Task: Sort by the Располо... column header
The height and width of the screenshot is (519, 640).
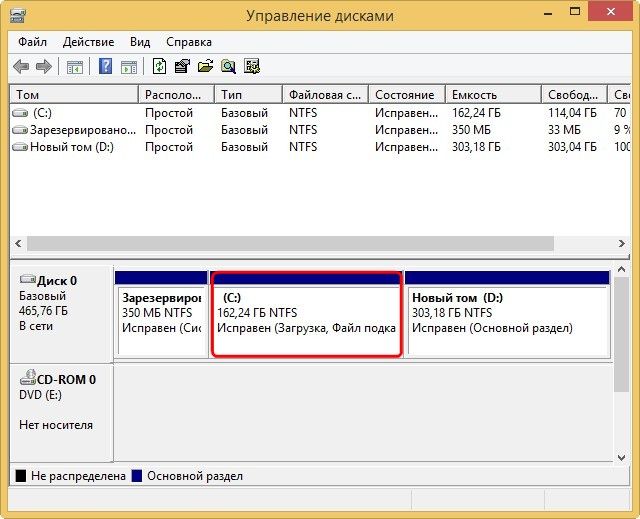Action: point(176,95)
